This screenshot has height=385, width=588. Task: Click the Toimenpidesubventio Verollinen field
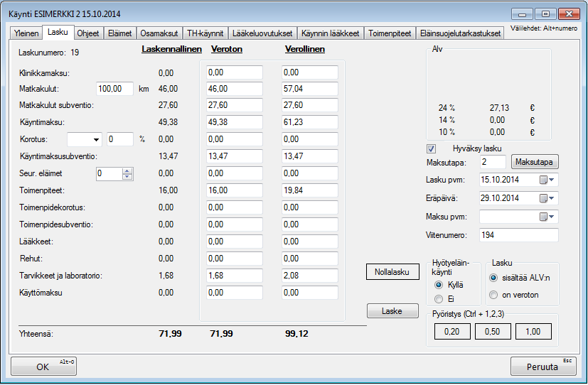tap(310, 224)
